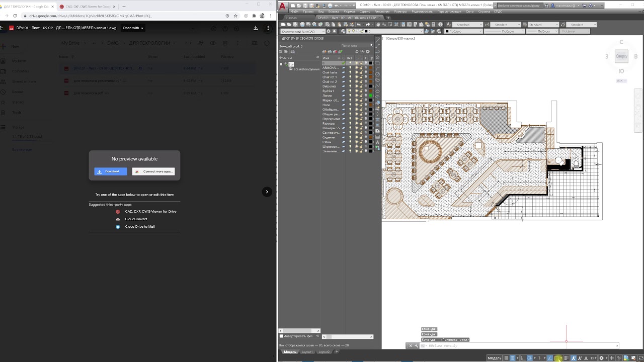Select the Circle draw tool
Viewport: 644px width, 362px height.
tap(378, 74)
